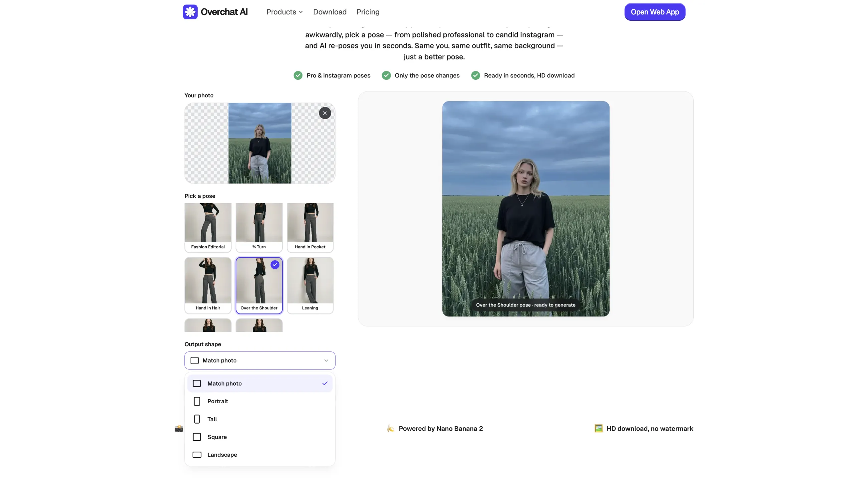Click the Tall shape icon

coord(197,419)
